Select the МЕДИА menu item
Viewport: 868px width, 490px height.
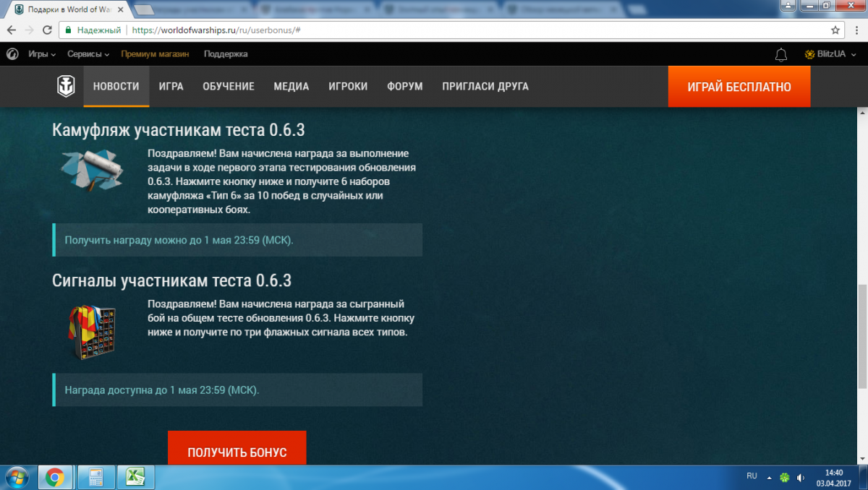292,87
